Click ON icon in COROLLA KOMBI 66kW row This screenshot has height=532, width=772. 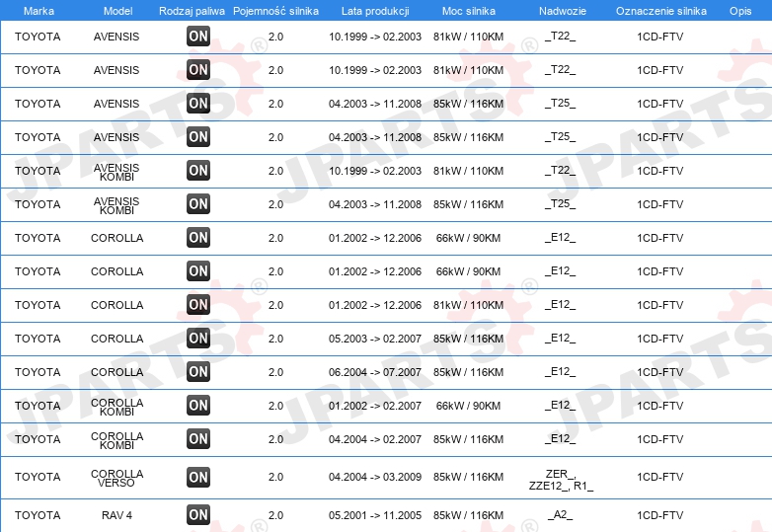pyautogui.click(x=198, y=405)
